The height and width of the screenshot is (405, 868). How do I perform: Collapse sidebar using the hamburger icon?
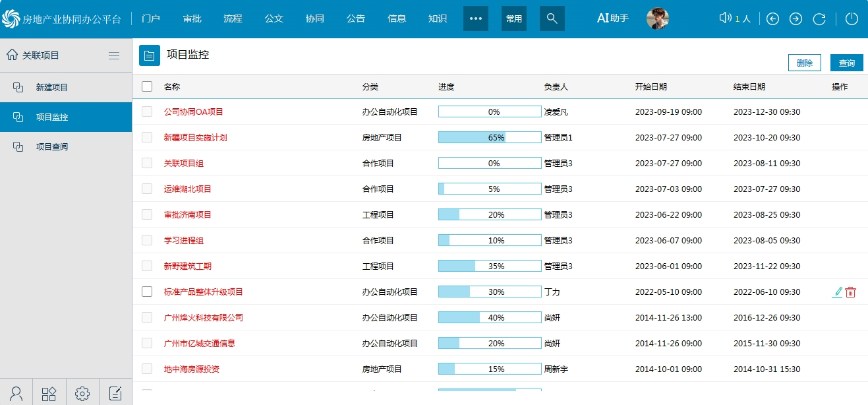point(114,56)
